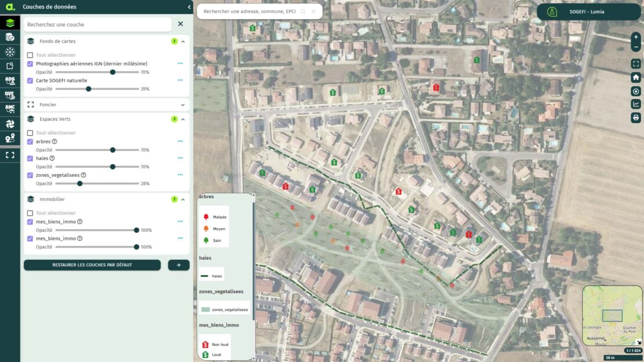The width and height of the screenshot is (644, 362).
Task: Check Tout sélectionner under Fonds de cartes
Action: pos(30,55)
